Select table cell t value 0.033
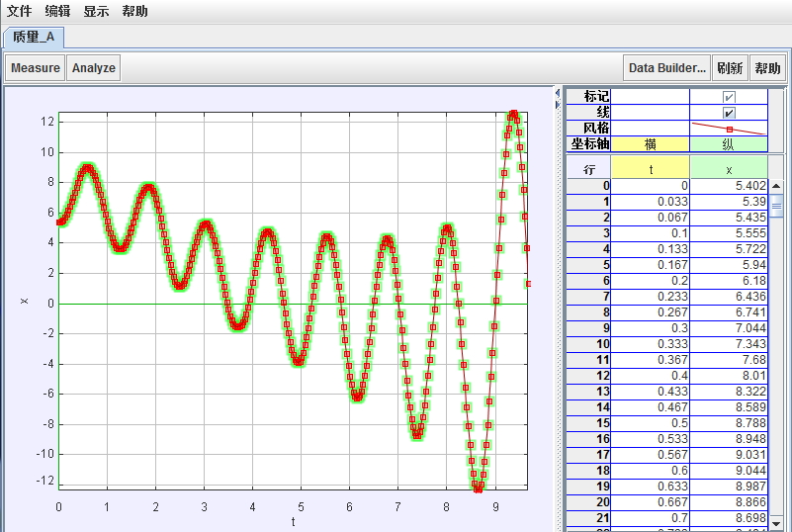This screenshot has height=532, width=792. (x=651, y=202)
